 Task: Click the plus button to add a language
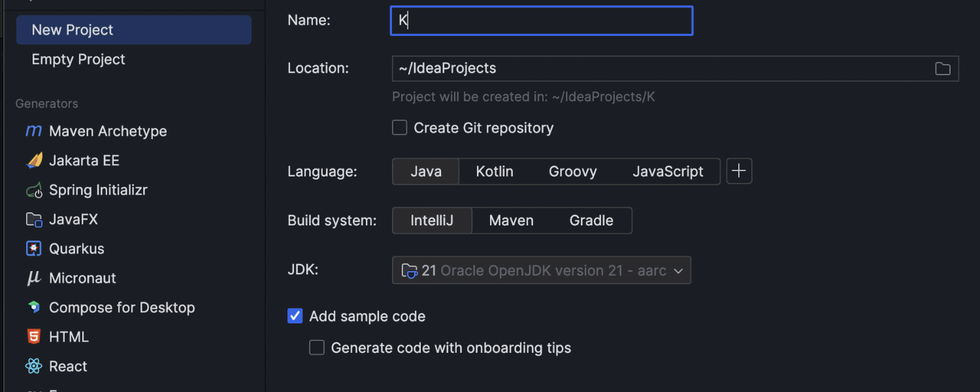point(739,171)
